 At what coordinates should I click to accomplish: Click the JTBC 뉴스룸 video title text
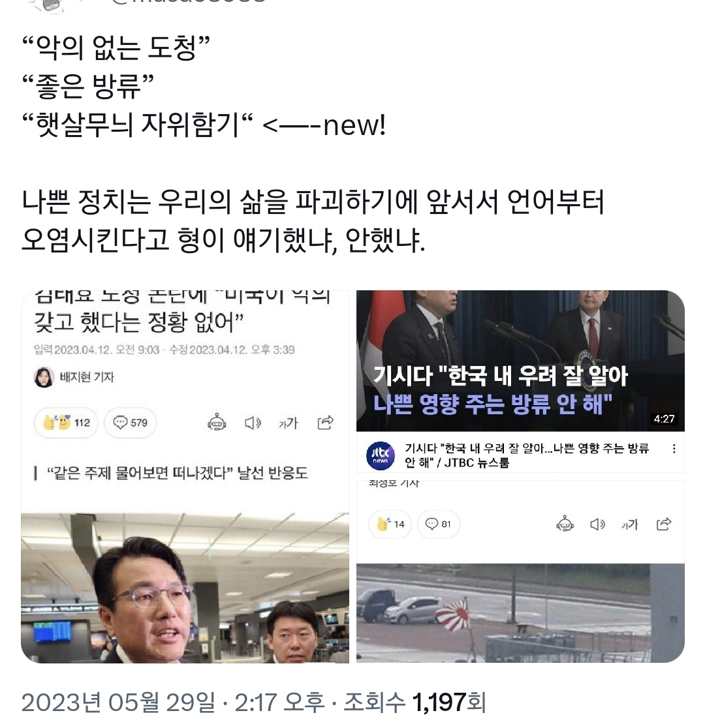click(x=527, y=455)
